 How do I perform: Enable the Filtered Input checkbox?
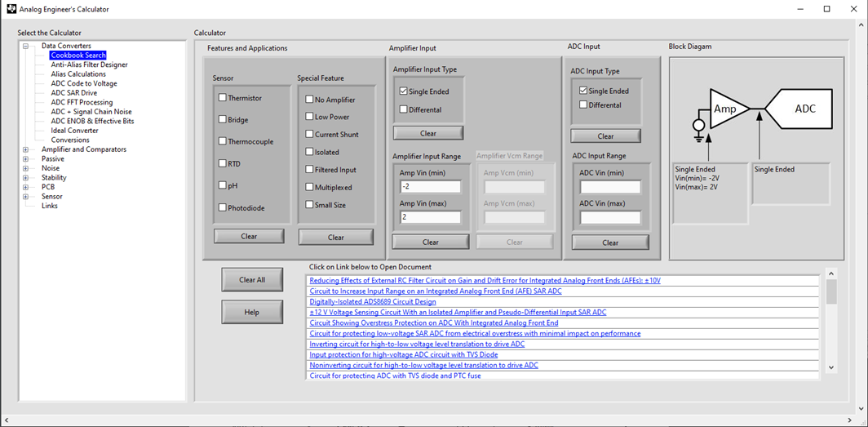point(309,170)
